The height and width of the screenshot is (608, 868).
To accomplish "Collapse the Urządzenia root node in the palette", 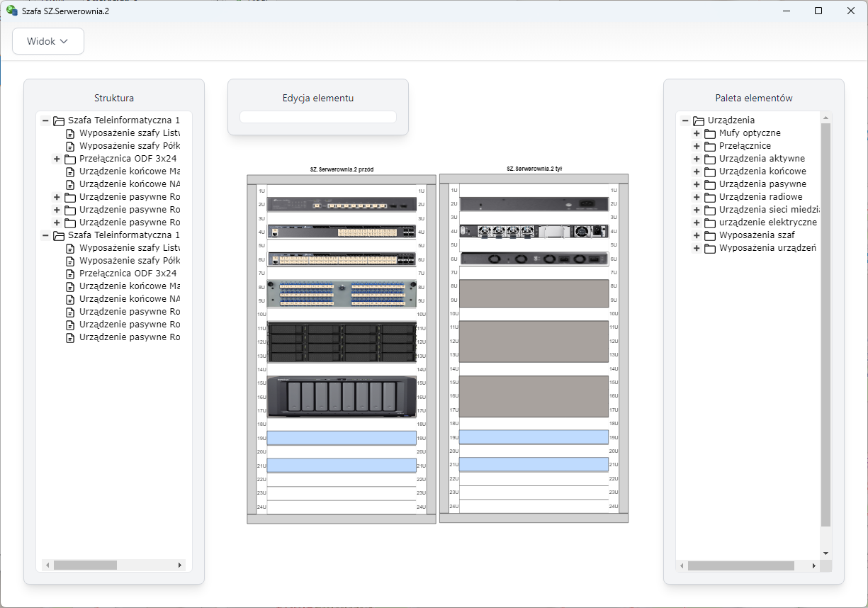I will [685, 120].
